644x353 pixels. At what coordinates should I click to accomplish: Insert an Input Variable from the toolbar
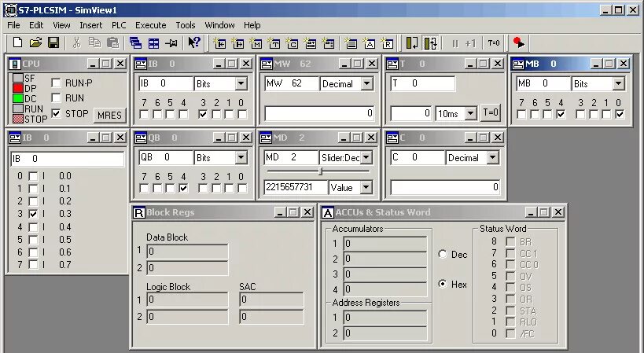click(219, 43)
